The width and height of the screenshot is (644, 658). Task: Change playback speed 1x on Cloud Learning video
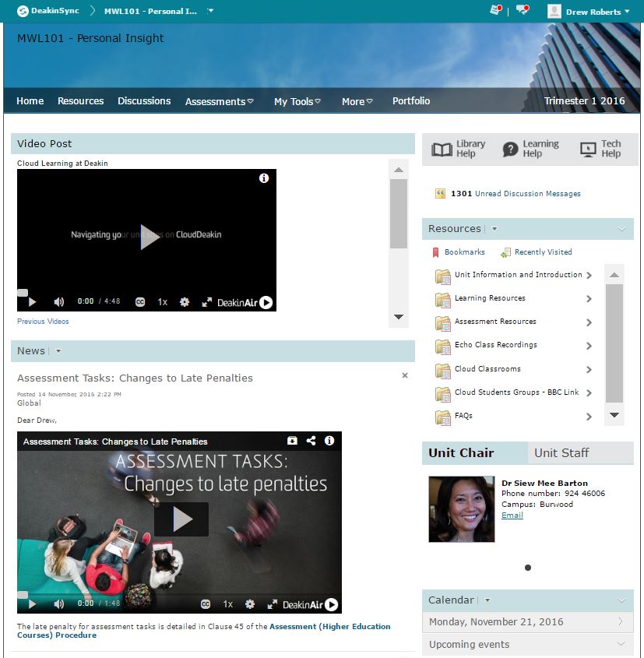pos(163,302)
